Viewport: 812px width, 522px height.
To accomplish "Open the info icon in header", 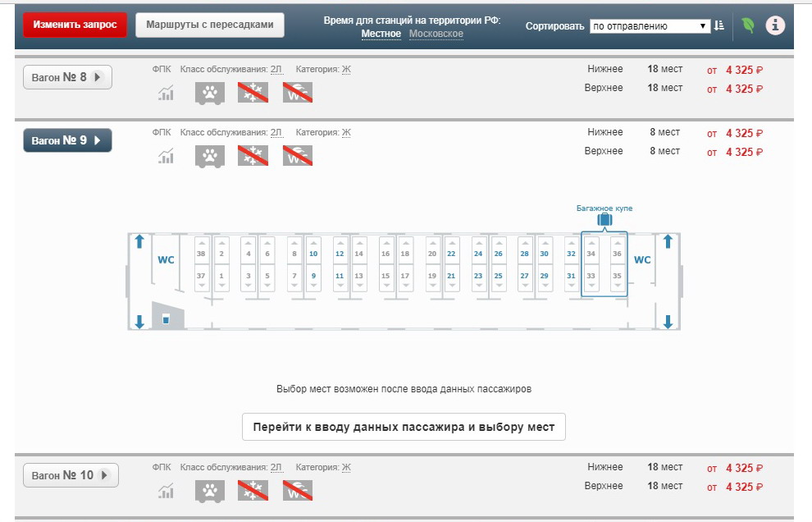I will pyautogui.click(x=775, y=25).
